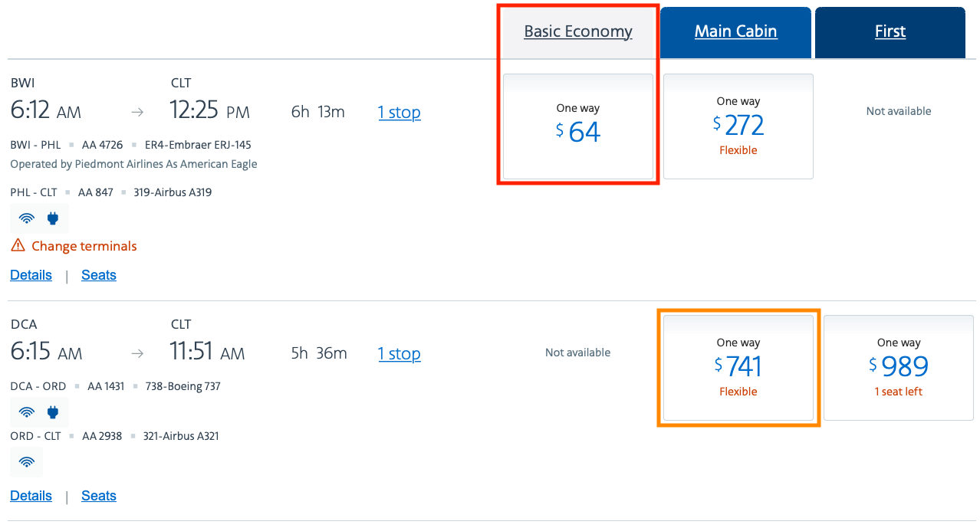Open the 1 stop link for the DCA flight

[x=400, y=354]
